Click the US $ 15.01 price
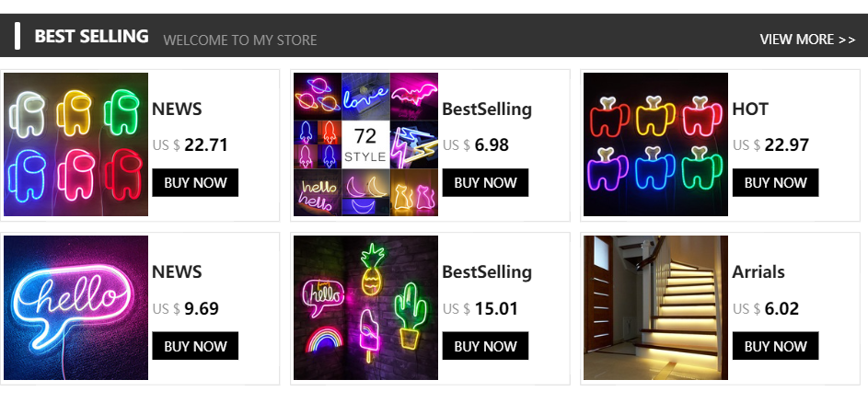Screen dimensions: 868x403 [x=480, y=308]
